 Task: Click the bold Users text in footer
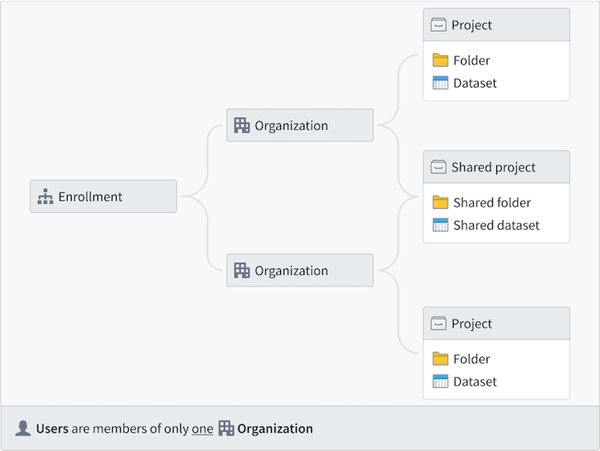(x=52, y=429)
